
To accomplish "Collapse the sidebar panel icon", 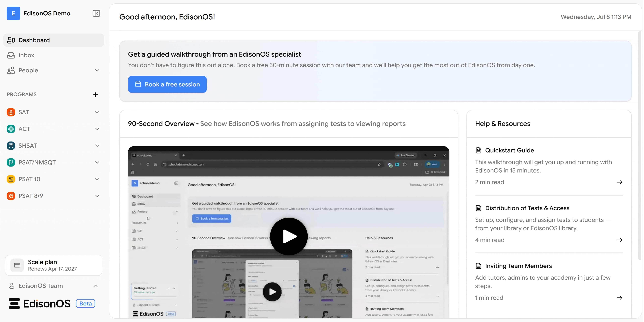I will (x=96, y=13).
